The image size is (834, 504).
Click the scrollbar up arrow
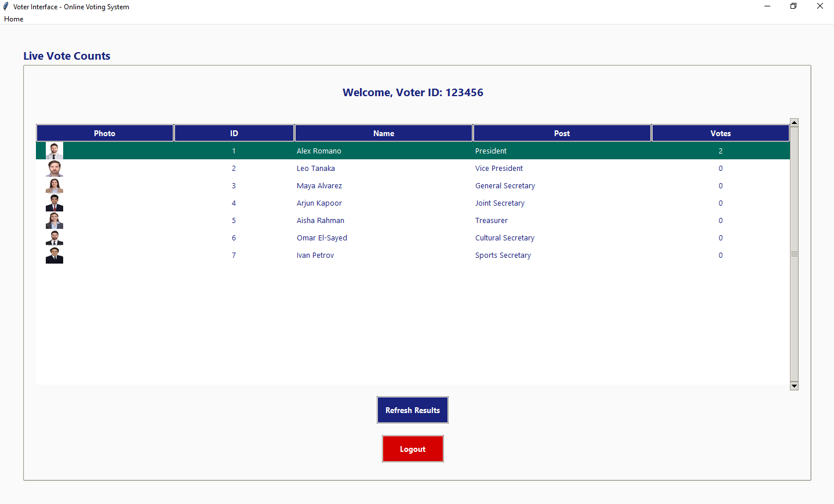coord(794,123)
